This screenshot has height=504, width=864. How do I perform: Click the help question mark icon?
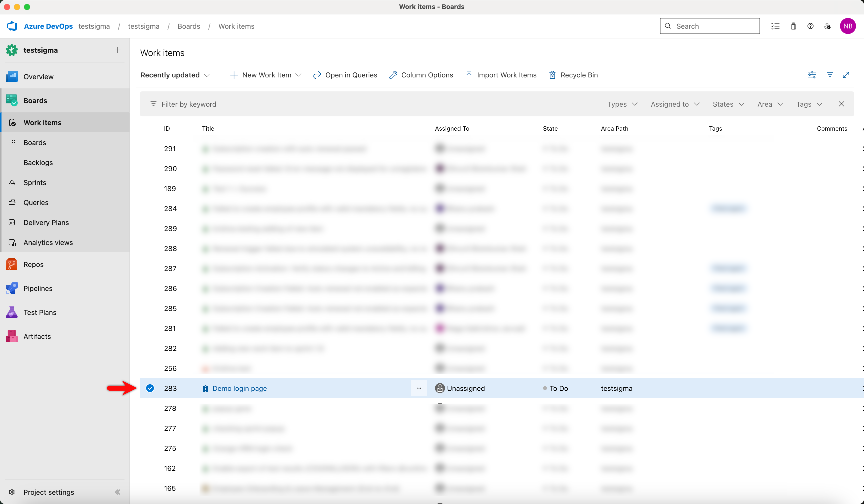point(810,26)
